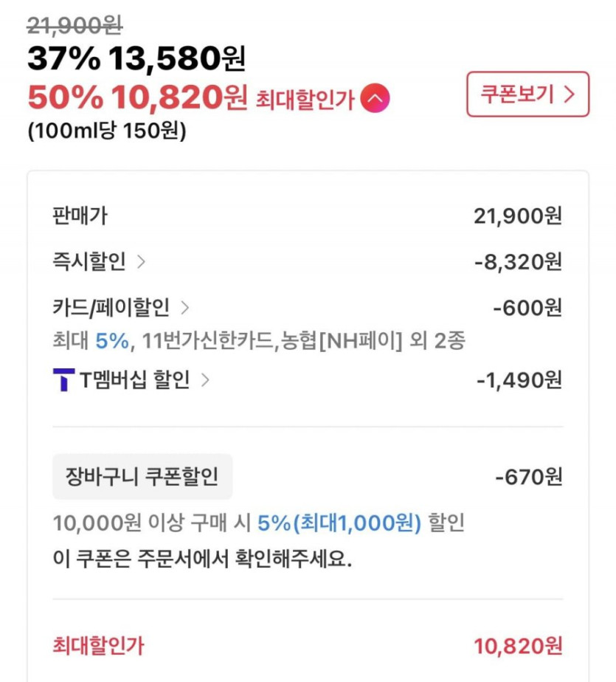616x682 pixels.
Task: Tap the (100ml당 150원) unit price
Action: click(107, 131)
